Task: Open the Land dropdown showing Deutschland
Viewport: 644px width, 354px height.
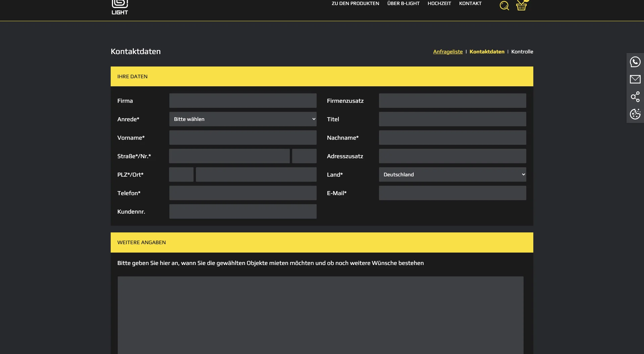Action: pyautogui.click(x=452, y=175)
